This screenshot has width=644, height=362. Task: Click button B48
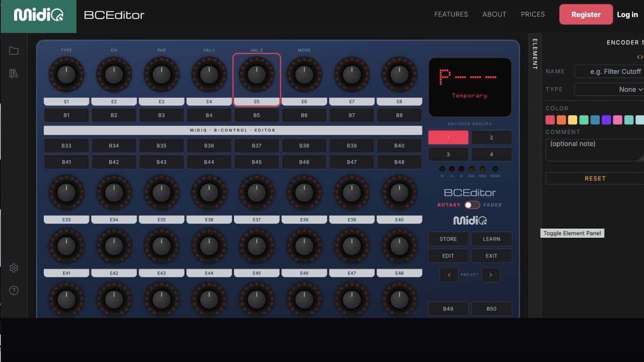tap(399, 162)
